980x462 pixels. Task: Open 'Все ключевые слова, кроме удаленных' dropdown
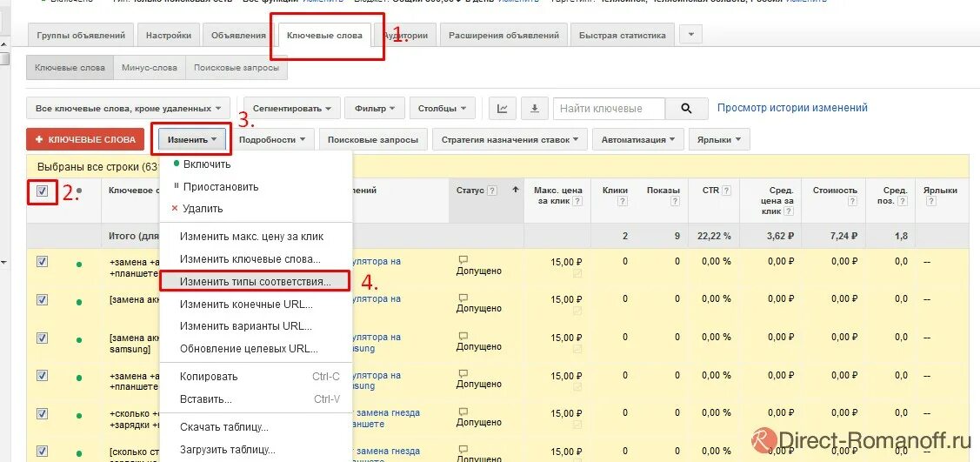click(x=128, y=108)
